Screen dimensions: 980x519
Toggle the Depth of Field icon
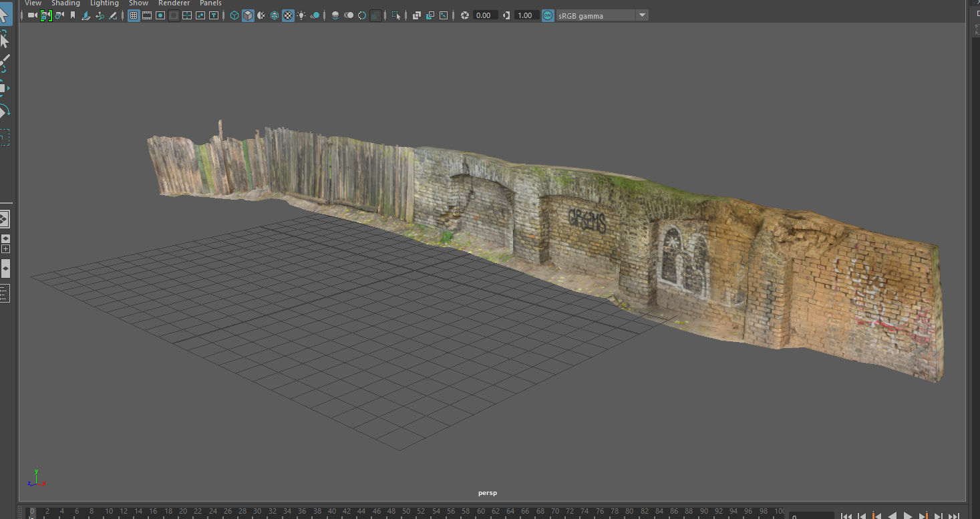pyautogui.click(x=375, y=15)
